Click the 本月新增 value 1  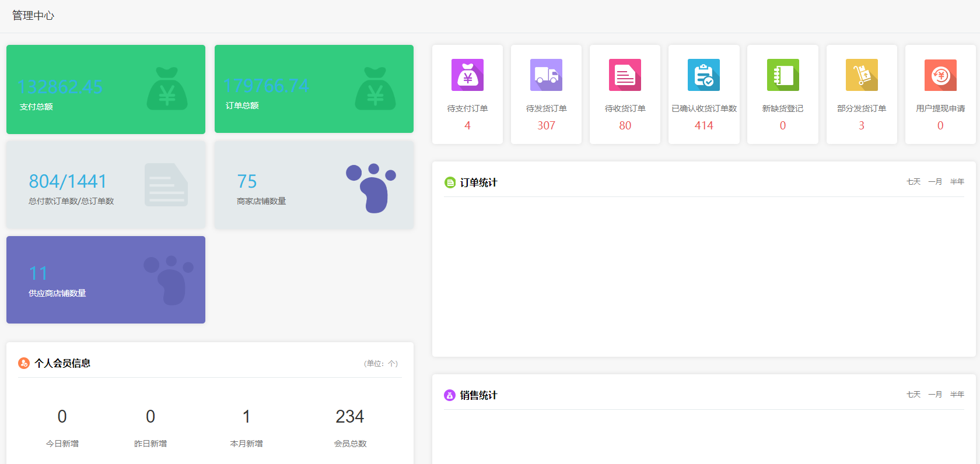pos(246,417)
